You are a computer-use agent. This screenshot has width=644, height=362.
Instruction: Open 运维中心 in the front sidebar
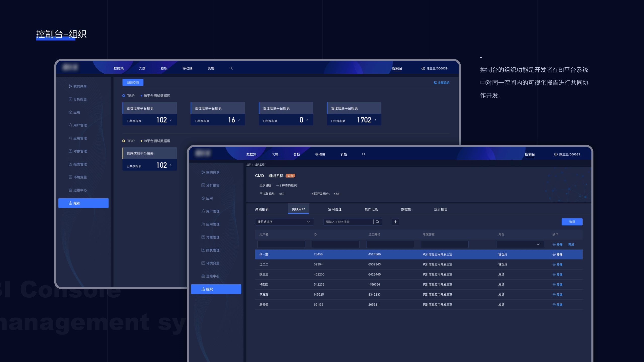pyautogui.click(x=212, y=276)
